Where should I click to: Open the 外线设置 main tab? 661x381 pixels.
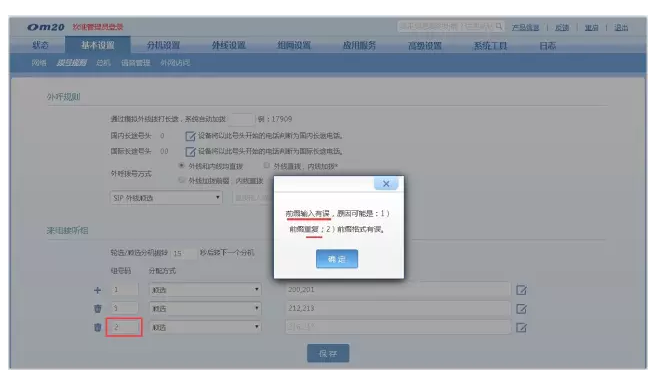228,45
